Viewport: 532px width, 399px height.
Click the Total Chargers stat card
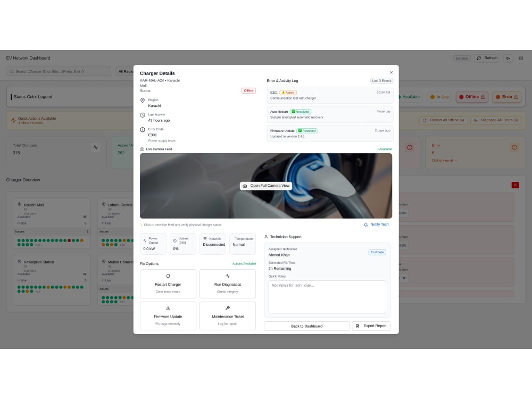pos(56,153)
